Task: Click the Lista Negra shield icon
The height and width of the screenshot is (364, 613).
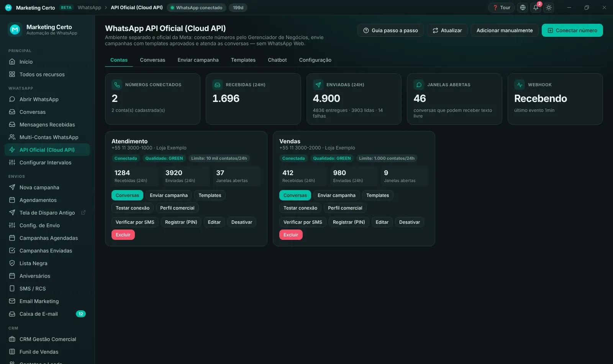Action: (x=12, y=263)
